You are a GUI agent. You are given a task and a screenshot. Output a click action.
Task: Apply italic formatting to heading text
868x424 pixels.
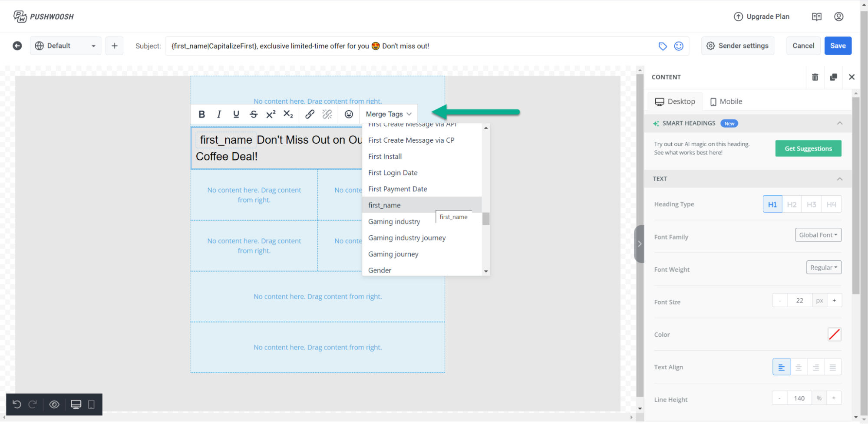coord(219,114)
